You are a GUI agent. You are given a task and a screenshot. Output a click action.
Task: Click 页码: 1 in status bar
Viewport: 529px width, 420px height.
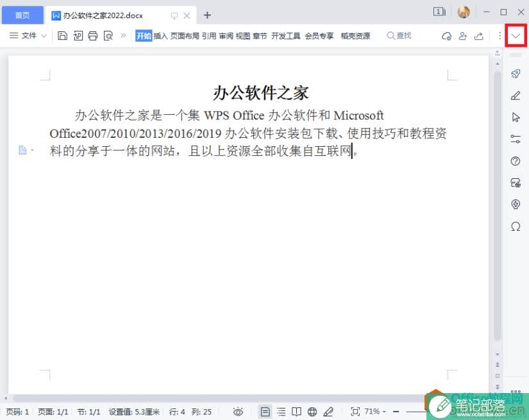(x=17, y=412)
